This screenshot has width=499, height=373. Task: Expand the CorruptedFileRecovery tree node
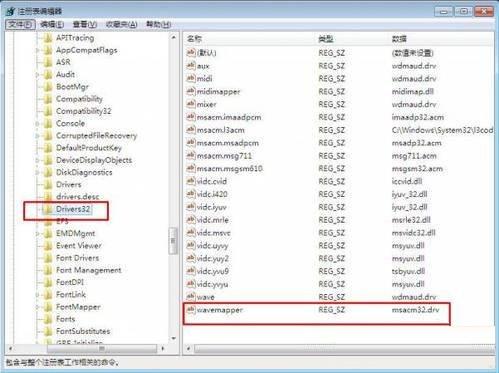click(x=37, y=136)
